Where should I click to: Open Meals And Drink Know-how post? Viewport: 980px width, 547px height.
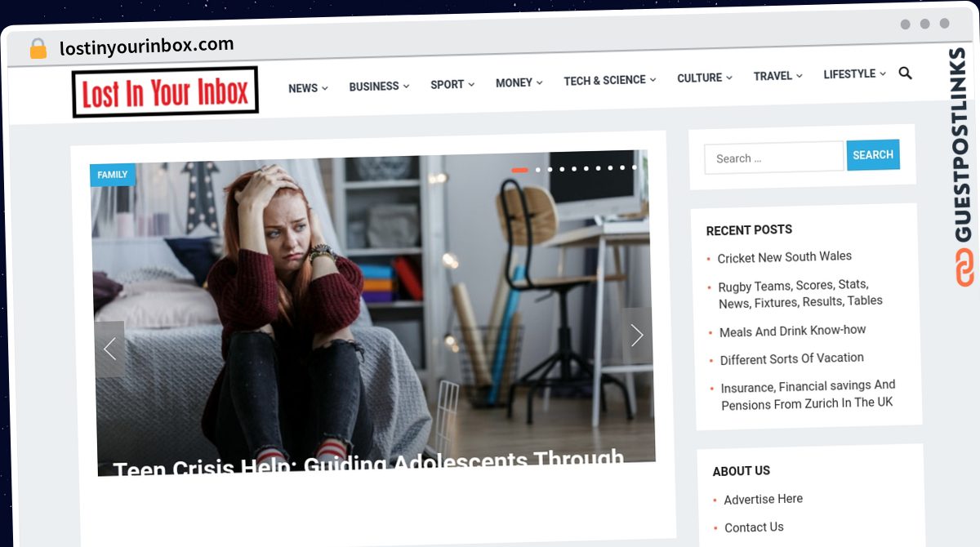click(792, 331)
